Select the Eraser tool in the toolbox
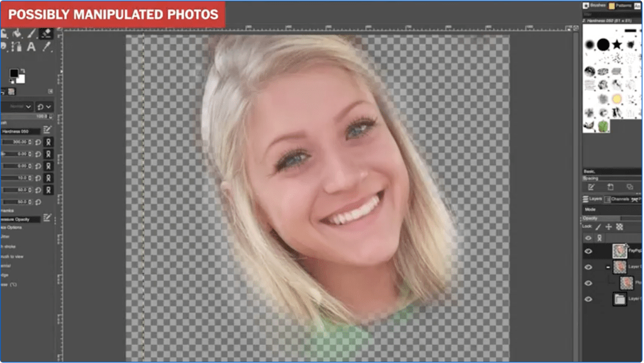 click(45, 33)
